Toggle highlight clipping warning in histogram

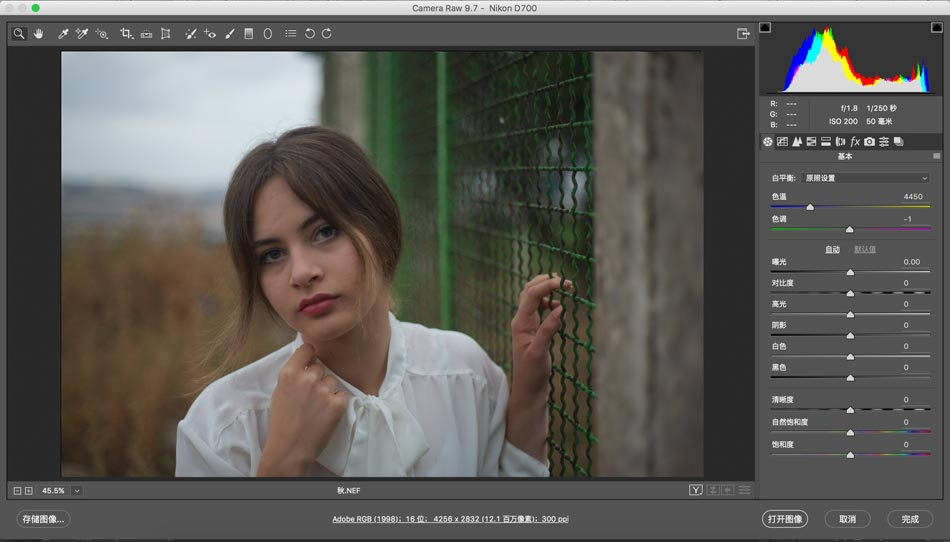(936, 27)
